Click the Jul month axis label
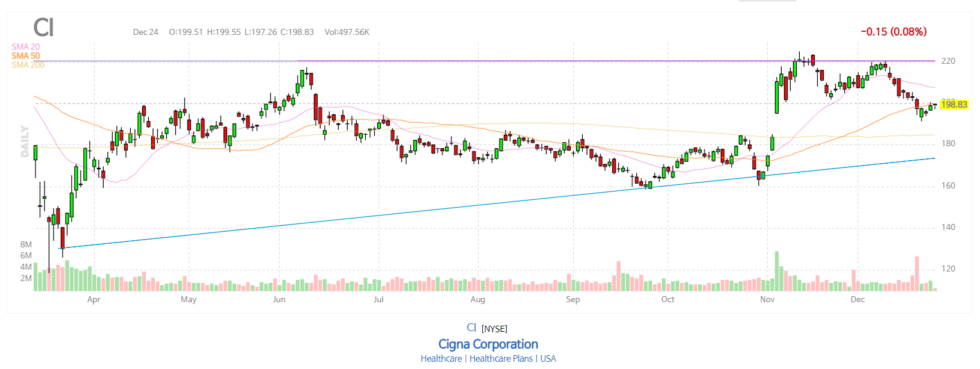The image size is (980, 369). click(x=378, y=299)
